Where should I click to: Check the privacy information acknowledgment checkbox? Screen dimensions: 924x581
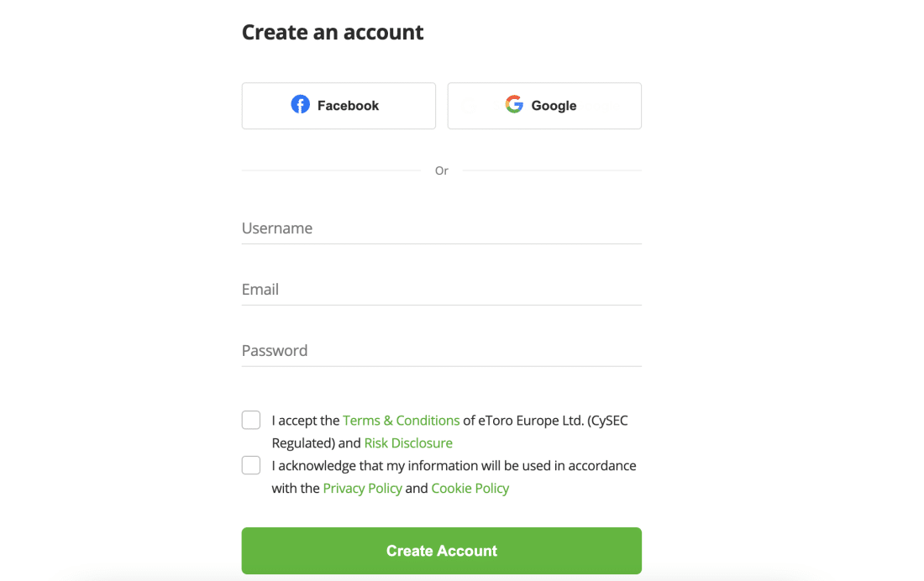(x=251, y=465)
